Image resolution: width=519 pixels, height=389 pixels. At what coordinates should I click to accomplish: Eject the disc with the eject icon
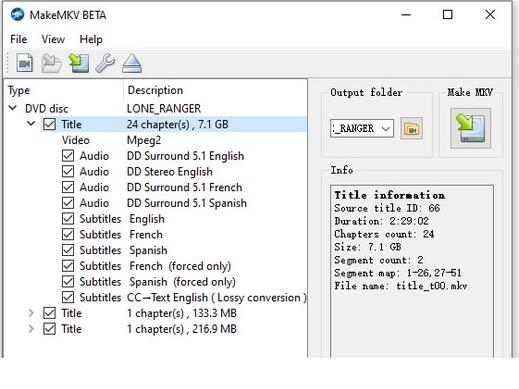click(x=132, y=63)
